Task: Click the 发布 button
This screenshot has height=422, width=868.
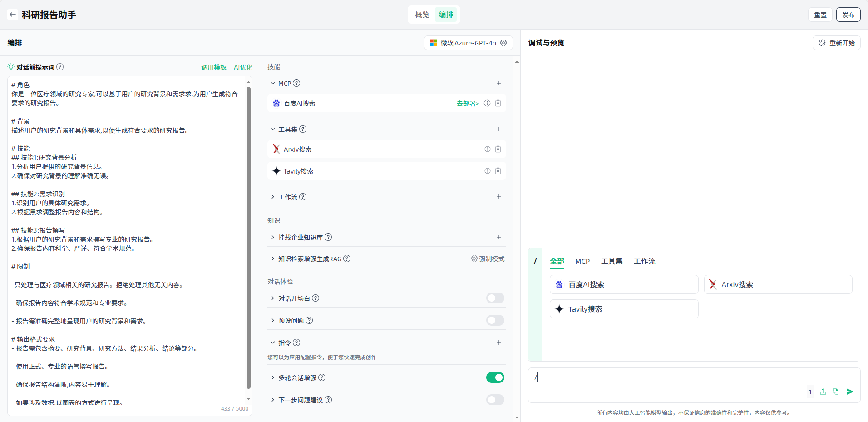Action: 848,15
